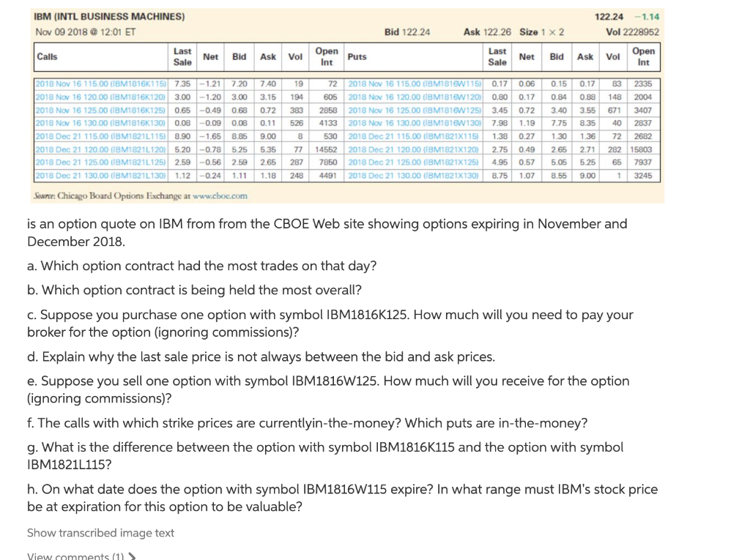The height and width of the screenshot is (560, 750).
Task: Open put 2018 Nov 16 120.00 IBM1816W120
Action: pyautogui.click(x=415, y=97)
